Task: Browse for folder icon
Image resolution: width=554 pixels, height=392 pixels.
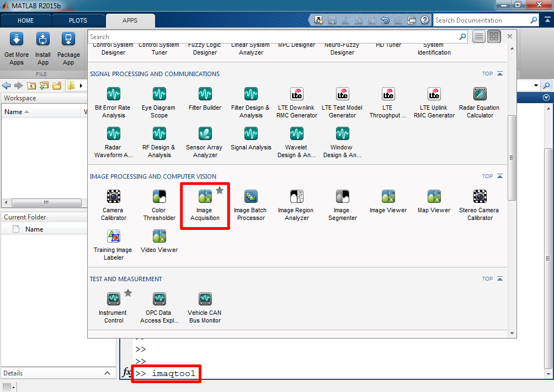Action: click(44, 85)
